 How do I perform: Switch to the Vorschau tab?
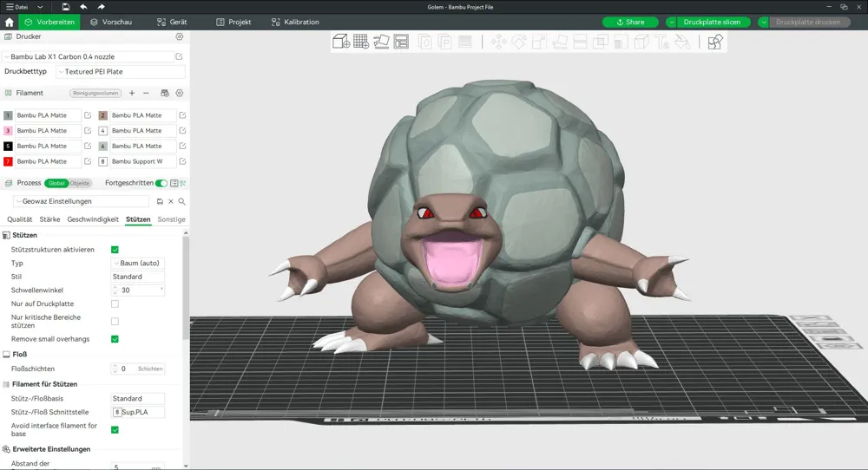click(x=111, y=23)
